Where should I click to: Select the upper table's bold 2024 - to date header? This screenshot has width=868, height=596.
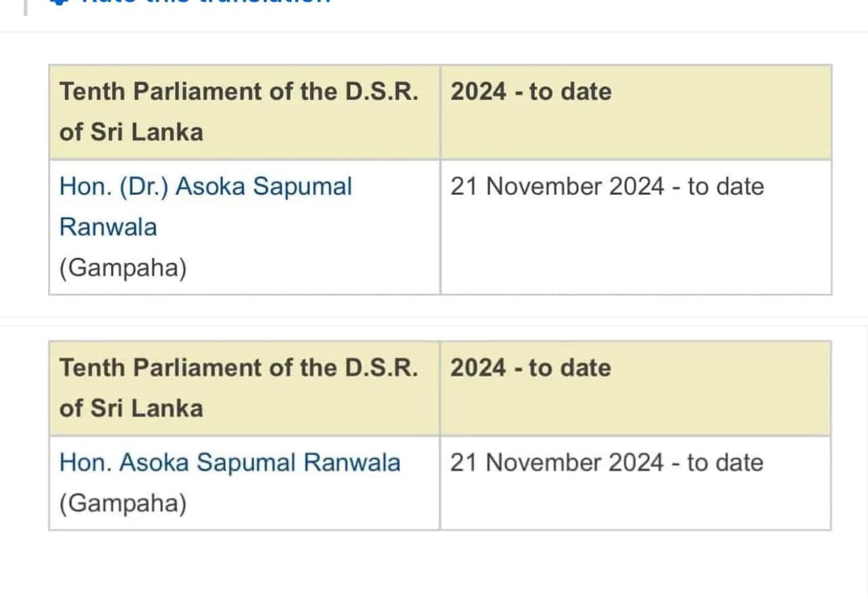click(x=531, y=91)
